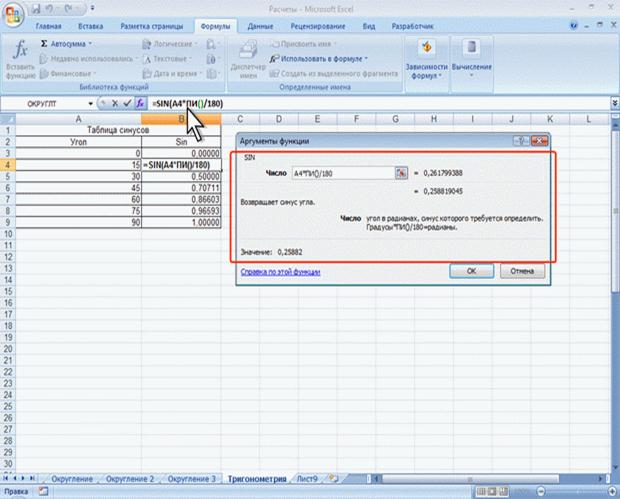Click the collapse dialog range-selector icon
Viewport: 620px width, 499px height.
point(401,173)
